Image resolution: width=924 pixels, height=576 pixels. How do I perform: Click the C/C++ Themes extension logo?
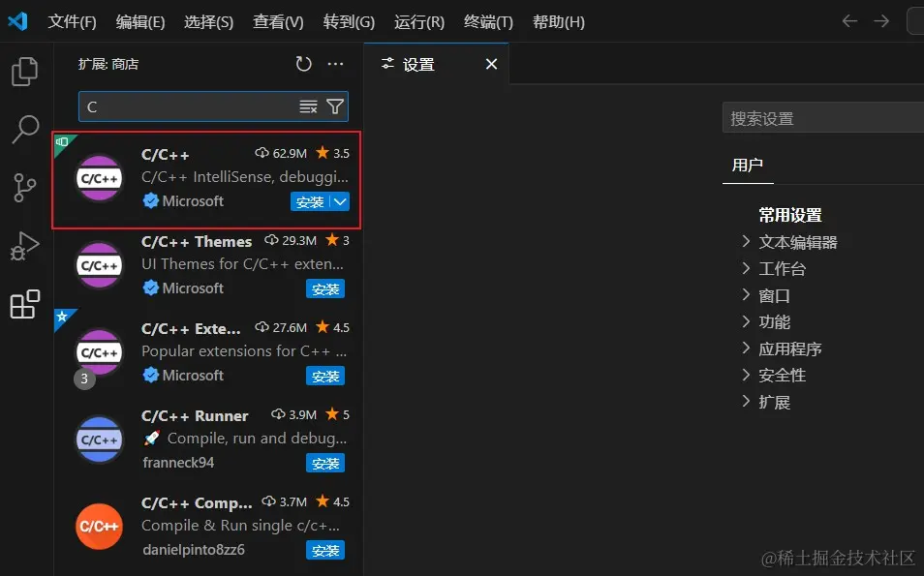(99, 265)
